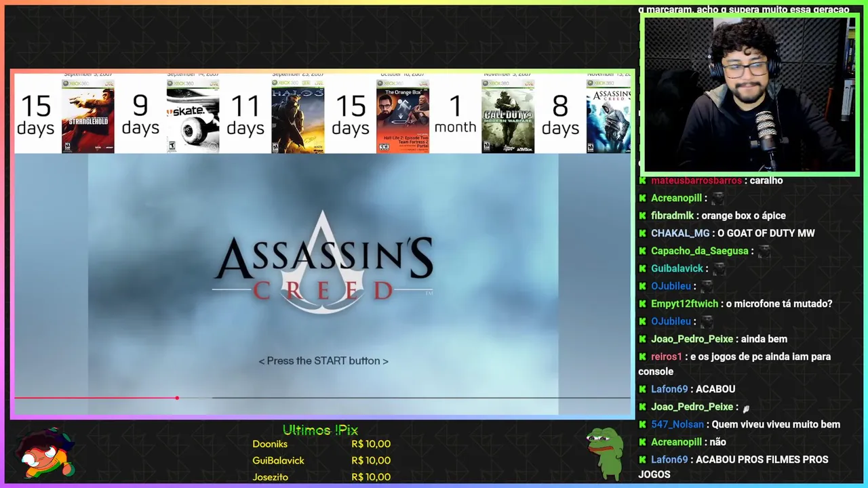
Task: Click the grey unplayed part of the progress bar
Action: pyautogui.click(x=421, y=398)
